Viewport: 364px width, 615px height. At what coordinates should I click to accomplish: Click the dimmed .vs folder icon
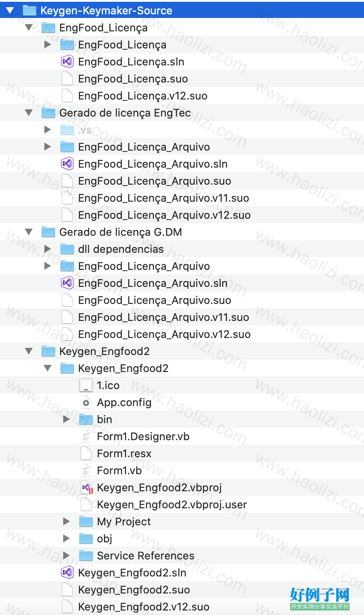[67, 130]
